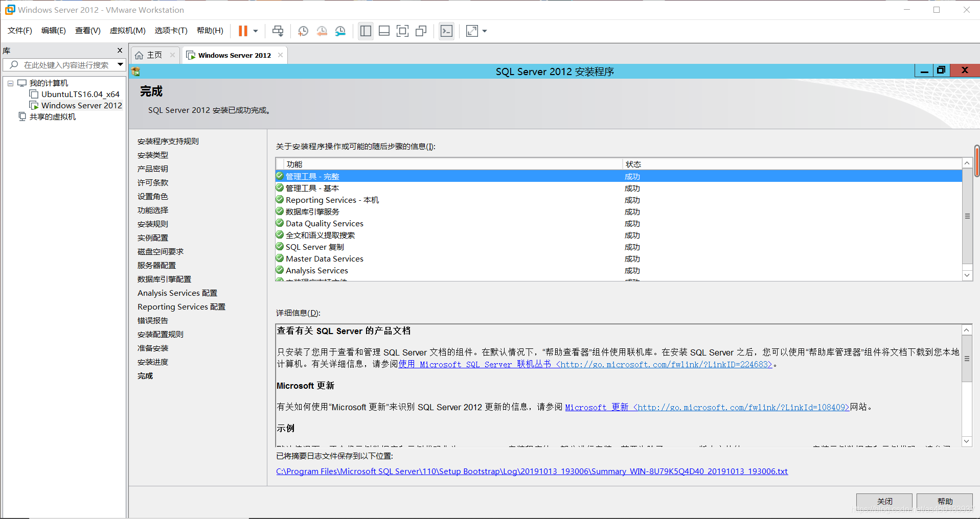Open the Summary log file path link
This screenshot has height=519, width=980.
(532, 471)
